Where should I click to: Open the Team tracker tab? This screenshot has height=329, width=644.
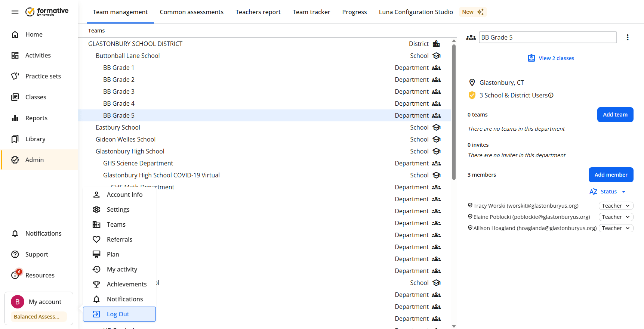pos(311,12)
